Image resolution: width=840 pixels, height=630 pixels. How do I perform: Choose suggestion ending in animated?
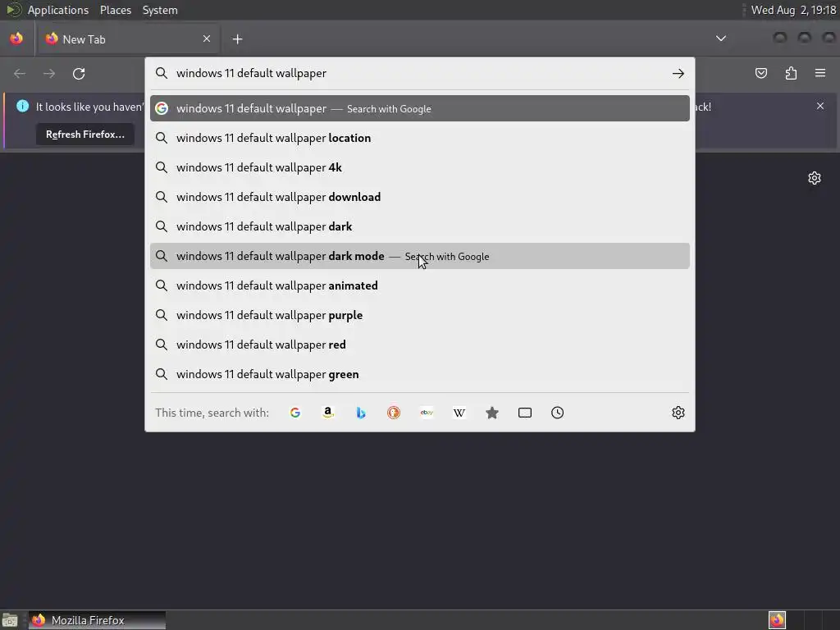pyautogui.click(x=420, y=285)
